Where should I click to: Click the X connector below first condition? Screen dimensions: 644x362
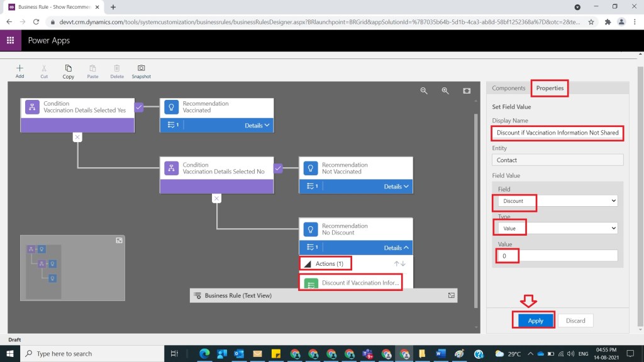pos(77,137)
